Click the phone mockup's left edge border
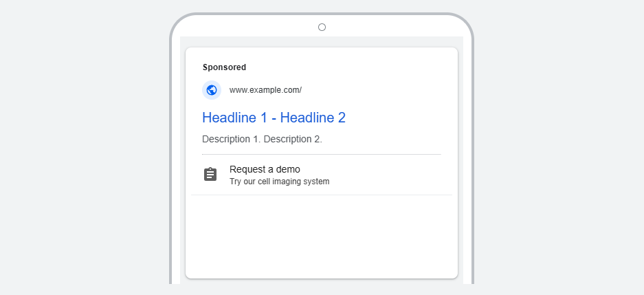The image size is (644, 295). point(171,172)
